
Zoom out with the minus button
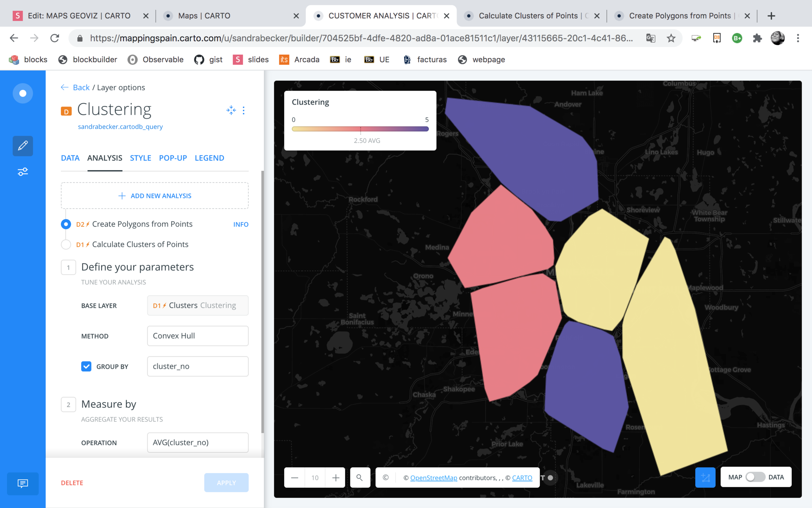(x=295, y=478)
